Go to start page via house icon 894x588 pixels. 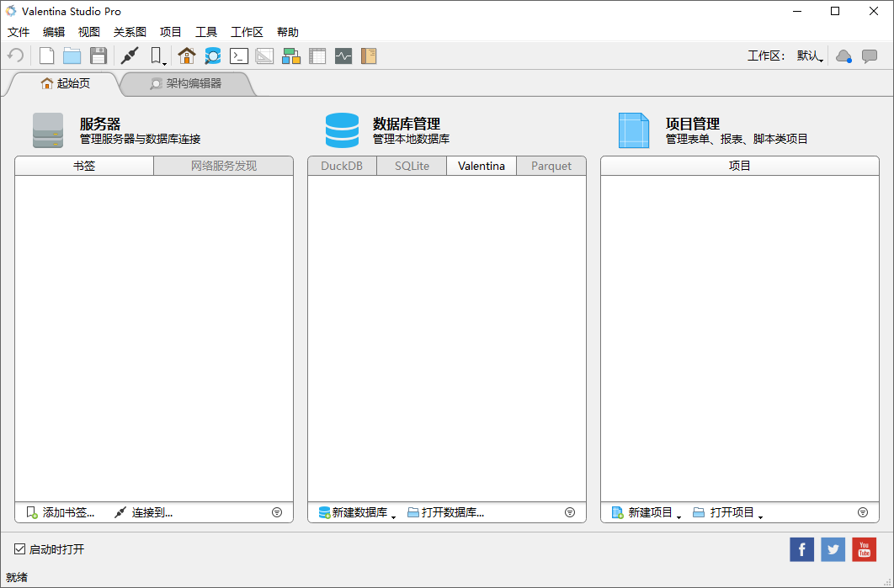pos(186,56)
